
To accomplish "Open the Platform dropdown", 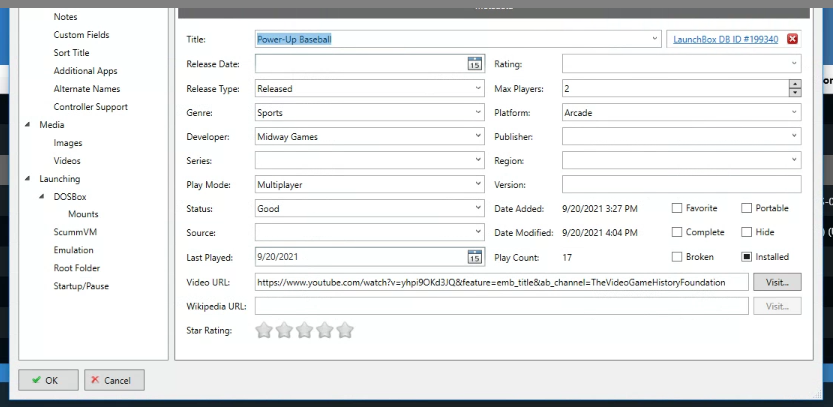I will [x=794, y=113].
